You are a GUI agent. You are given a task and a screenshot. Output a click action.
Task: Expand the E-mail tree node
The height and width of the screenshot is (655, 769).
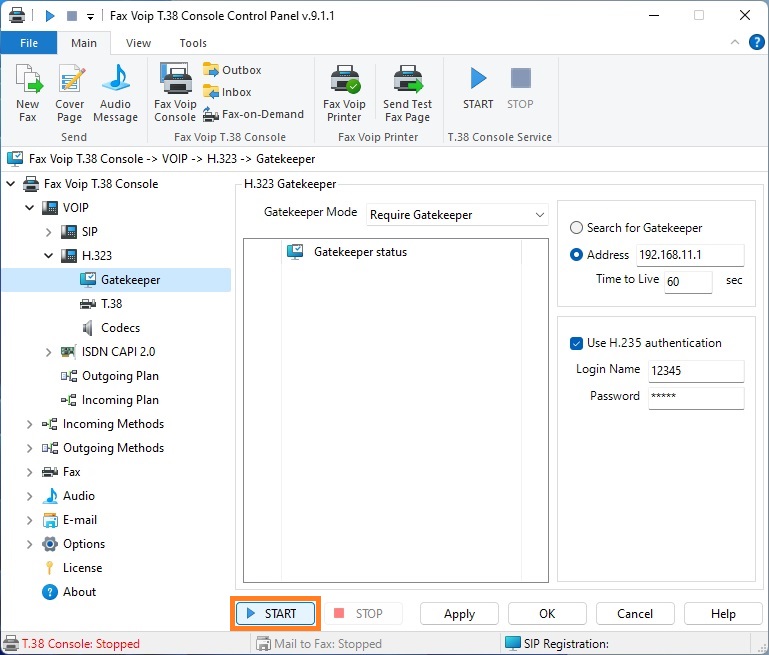click(x=29, y=520)
